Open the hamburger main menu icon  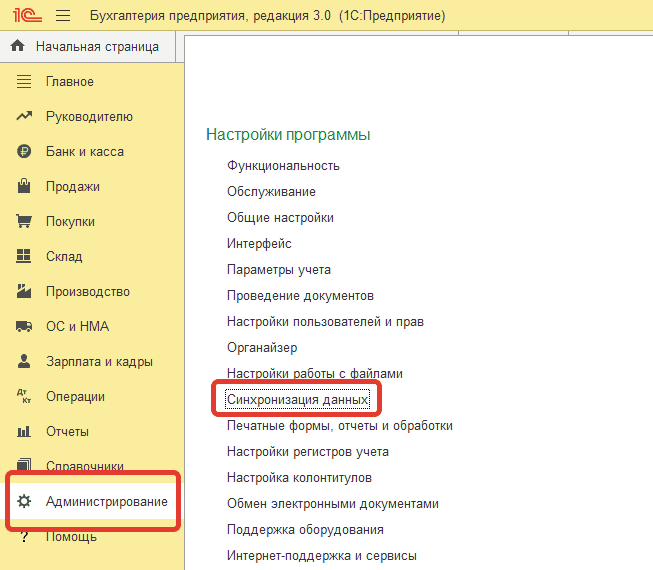[63, 16]
